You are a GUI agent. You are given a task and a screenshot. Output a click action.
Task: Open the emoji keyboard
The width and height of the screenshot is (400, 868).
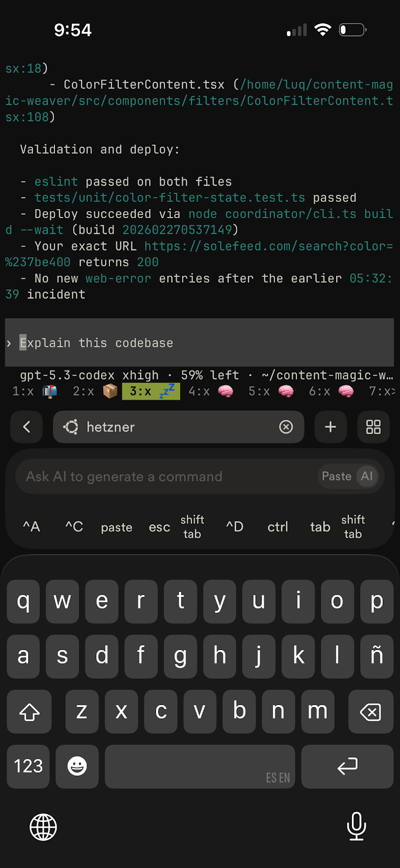pyautogui.click(x=77, y=766)
